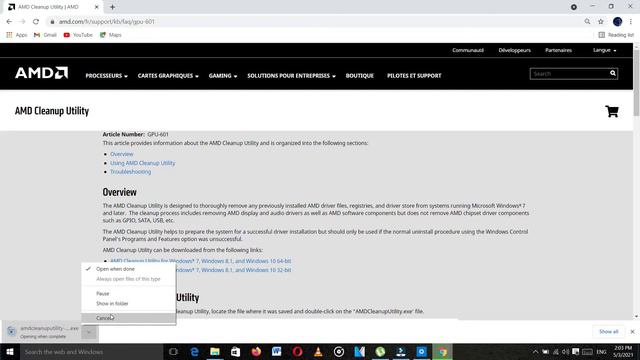Click the ENG language indicator

coord(602,352)
